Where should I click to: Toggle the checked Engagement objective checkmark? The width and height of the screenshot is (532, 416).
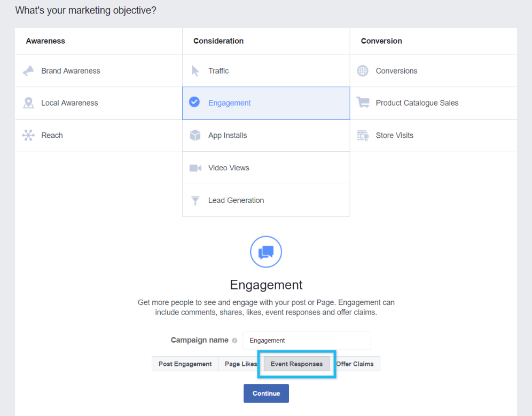[195, 103]
